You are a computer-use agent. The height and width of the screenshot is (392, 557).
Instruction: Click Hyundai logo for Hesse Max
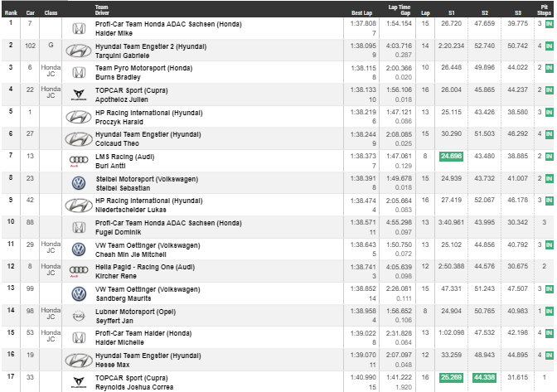(79, 360)
